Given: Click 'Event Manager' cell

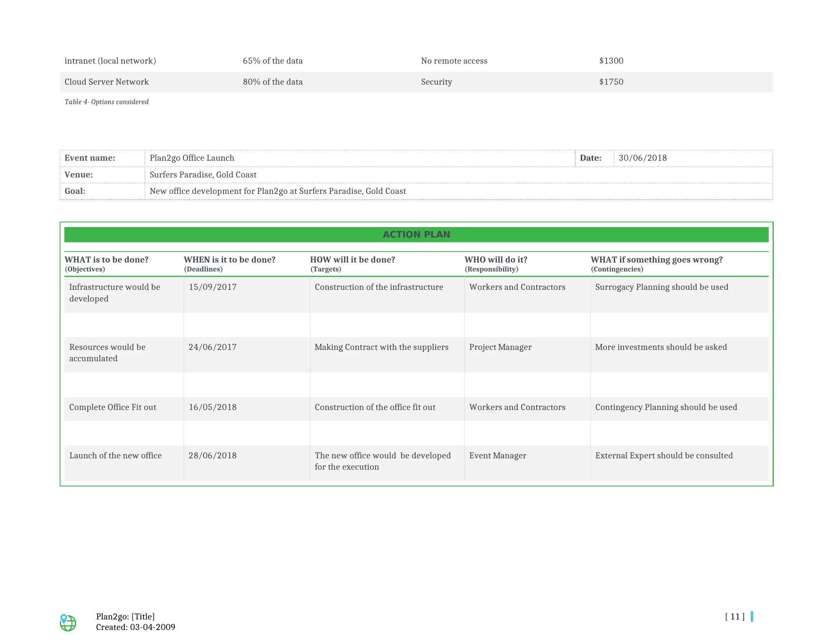Looking at the screenshot, I should pyautogui.click(x=498, y=456).
